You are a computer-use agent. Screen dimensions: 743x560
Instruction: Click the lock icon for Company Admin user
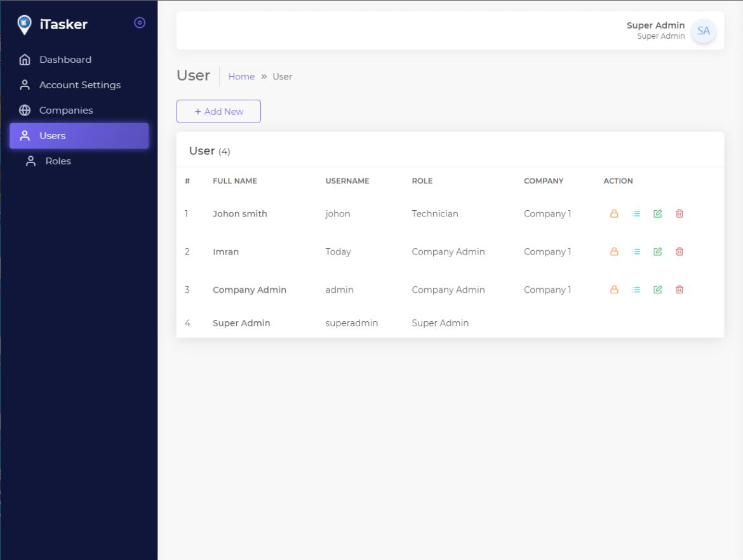614,290
